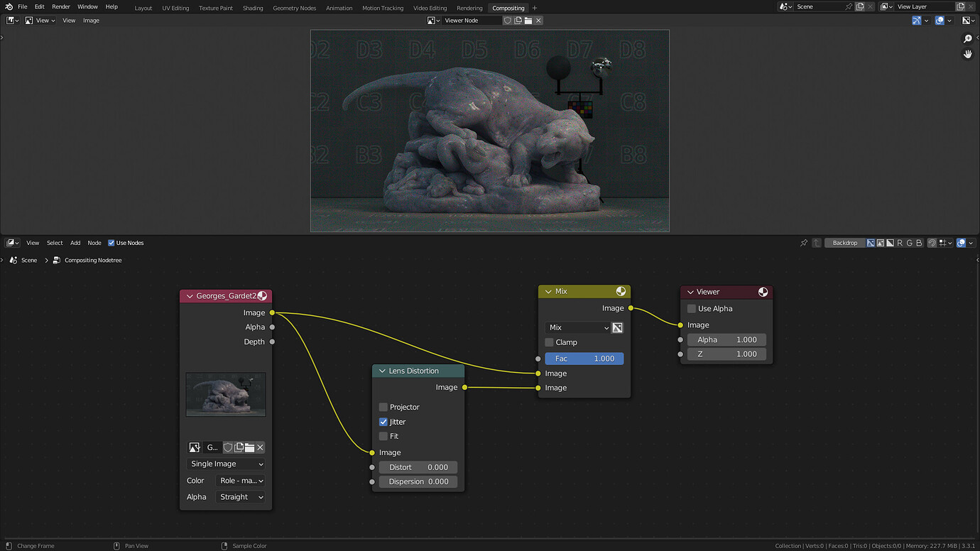
Task: Toggle the Use Nodes checkbox
Action: coord(111,243)
